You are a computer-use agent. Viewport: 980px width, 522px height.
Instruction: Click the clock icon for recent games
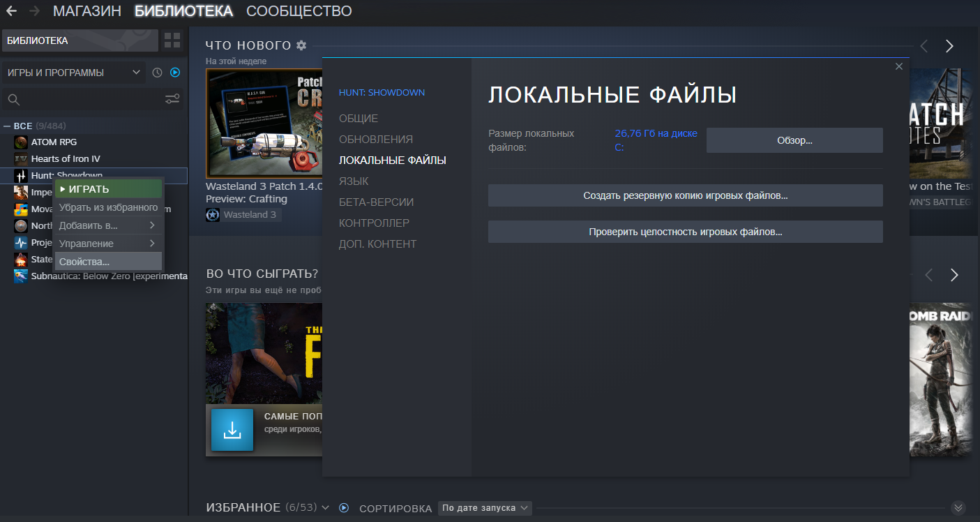(157, 73)
